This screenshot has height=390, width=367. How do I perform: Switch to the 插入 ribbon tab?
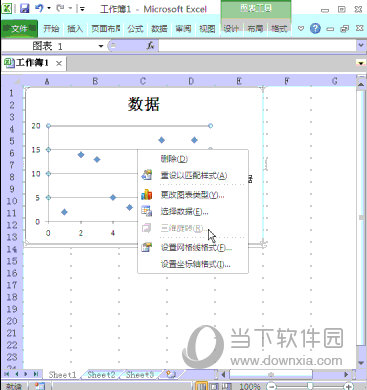75,29
